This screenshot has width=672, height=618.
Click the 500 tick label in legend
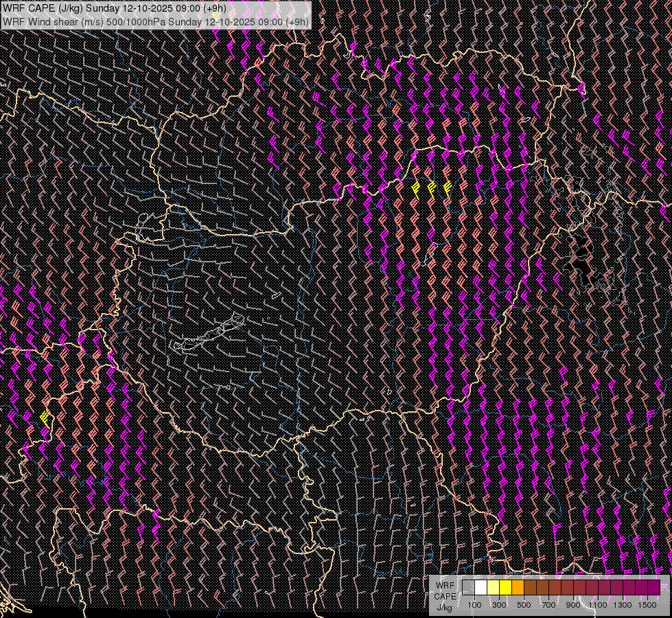pyautogui.click(x=524, y=605)
